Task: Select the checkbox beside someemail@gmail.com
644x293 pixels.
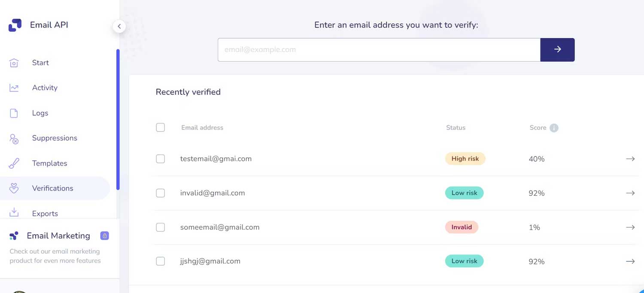Action: pyautogui.click(x=160, y=227)
